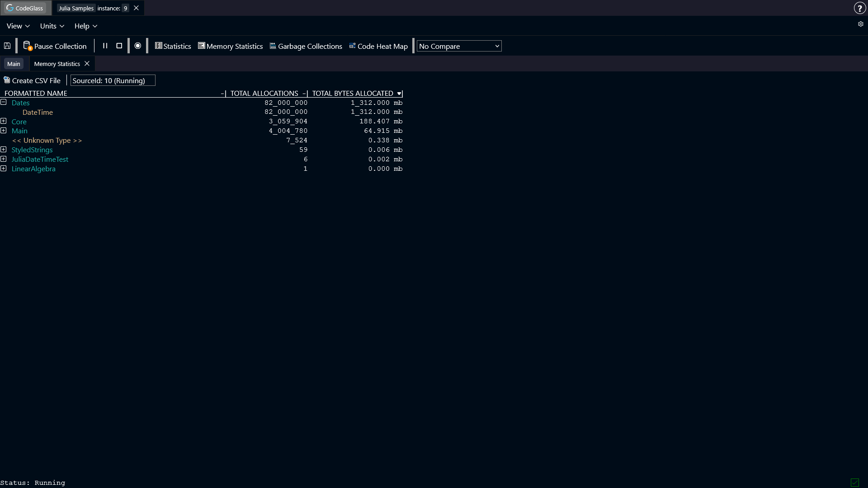Open the No Compare dropdown
The width and height of the screenshot is (868, 488).
pyautogui.click(x=459, y=46)
